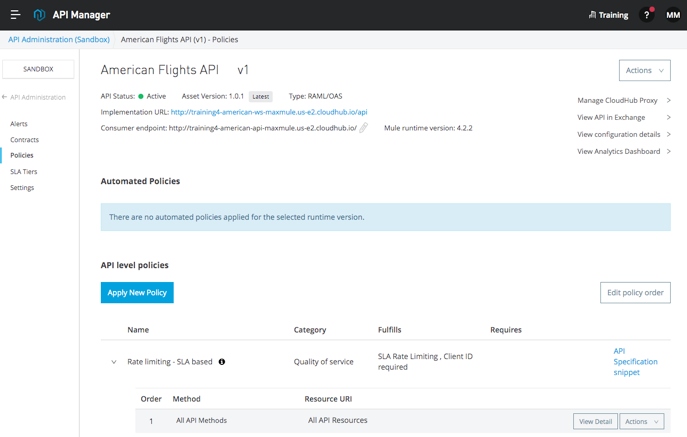Open Contracts in the sidebar

[25, 140]
